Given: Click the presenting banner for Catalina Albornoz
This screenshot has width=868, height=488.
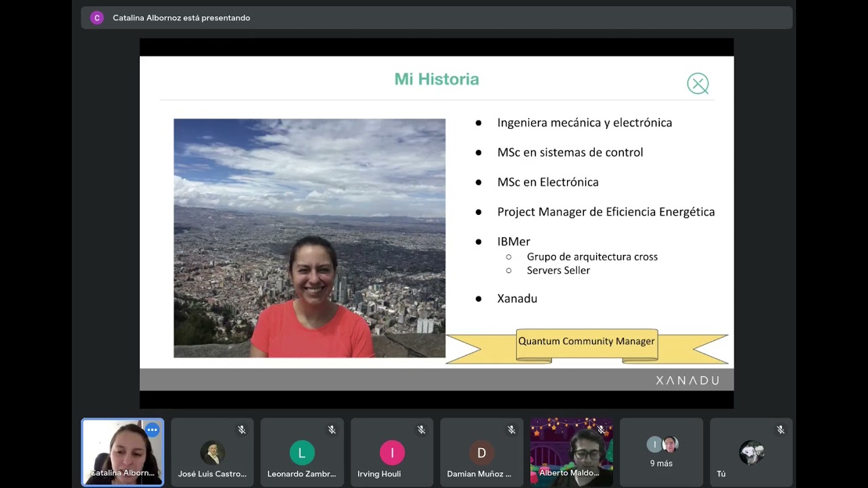Looking at the screenshot, I should pyautogui.click(x=437, y=18).
